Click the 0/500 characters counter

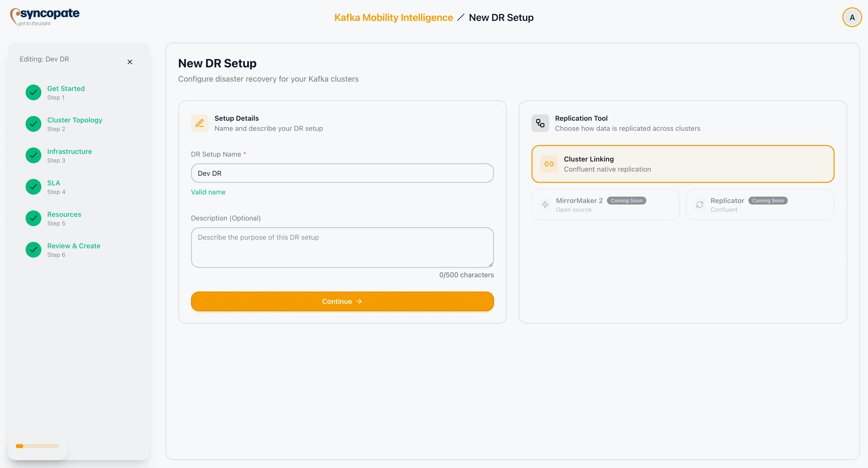pyautogui.click(x=466, y=275)
